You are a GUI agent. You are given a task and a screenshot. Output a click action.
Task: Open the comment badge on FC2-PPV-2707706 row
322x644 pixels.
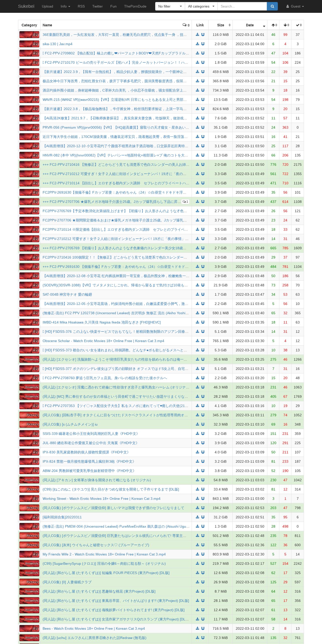pyautogui.click(x=185, y=202)
